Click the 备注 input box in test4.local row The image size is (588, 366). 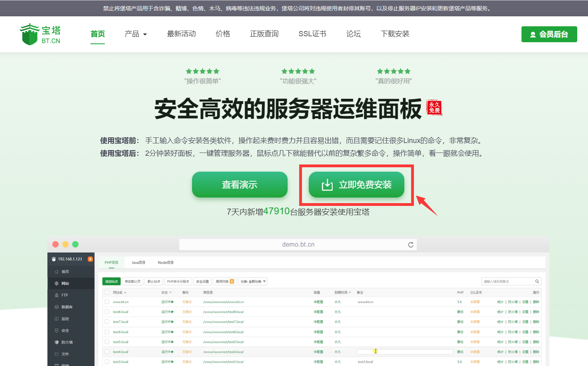[x=405, y=352]
